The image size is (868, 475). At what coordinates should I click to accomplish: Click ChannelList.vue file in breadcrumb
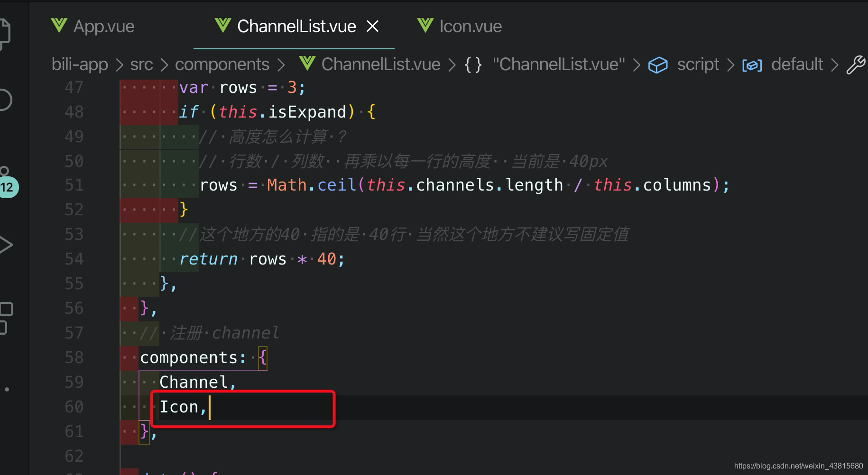coord(381,64)
